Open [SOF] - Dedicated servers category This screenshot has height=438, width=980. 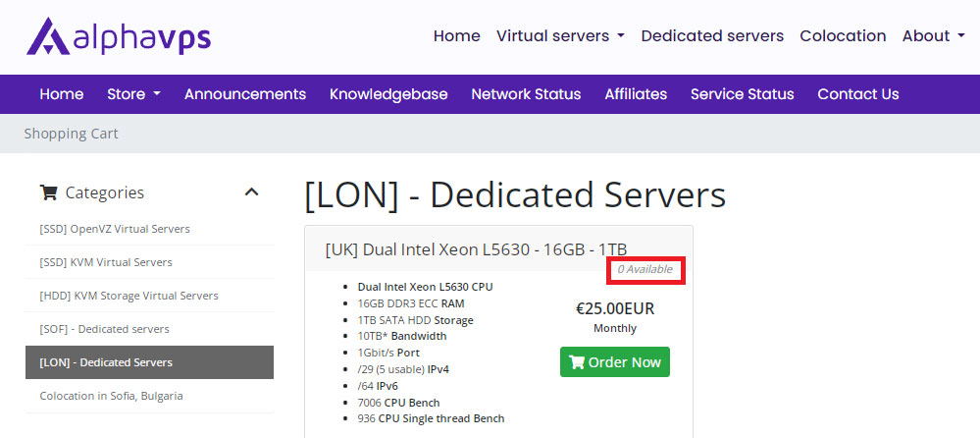149,329
